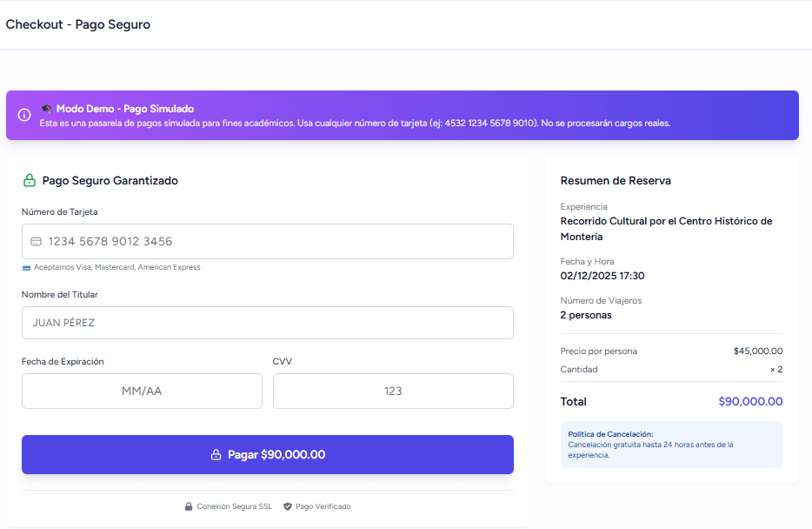Screen dimensions: 812x529
Task: Click the green padlock icon beside Pago Seguro Garantizado
Action: [x=30, y=180]
